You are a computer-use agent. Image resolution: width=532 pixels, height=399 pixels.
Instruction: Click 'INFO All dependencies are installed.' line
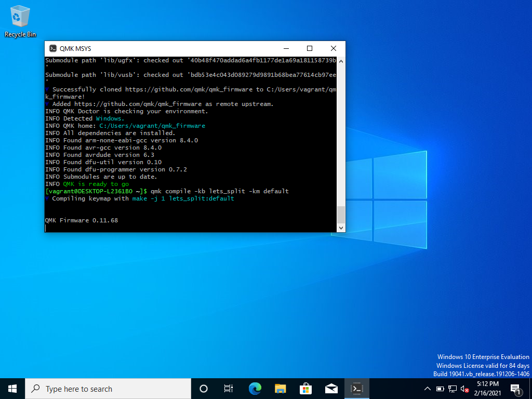[x=110, y=133]
